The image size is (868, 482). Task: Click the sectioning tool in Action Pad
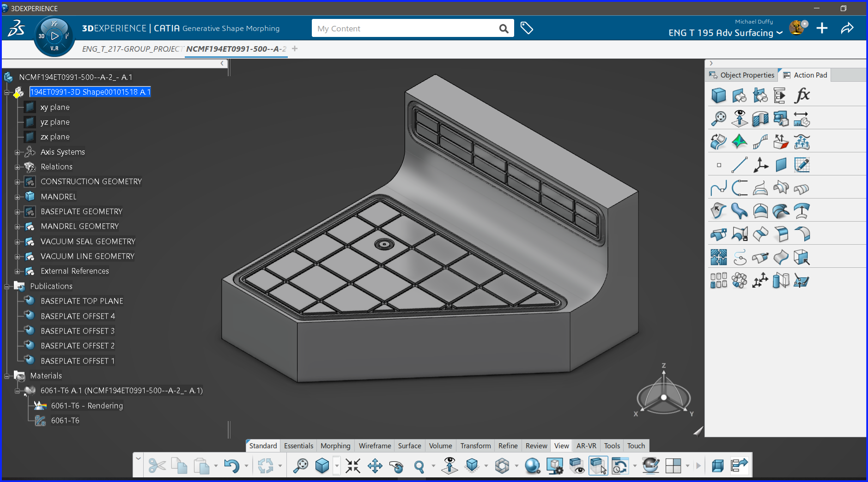(760, 119)
